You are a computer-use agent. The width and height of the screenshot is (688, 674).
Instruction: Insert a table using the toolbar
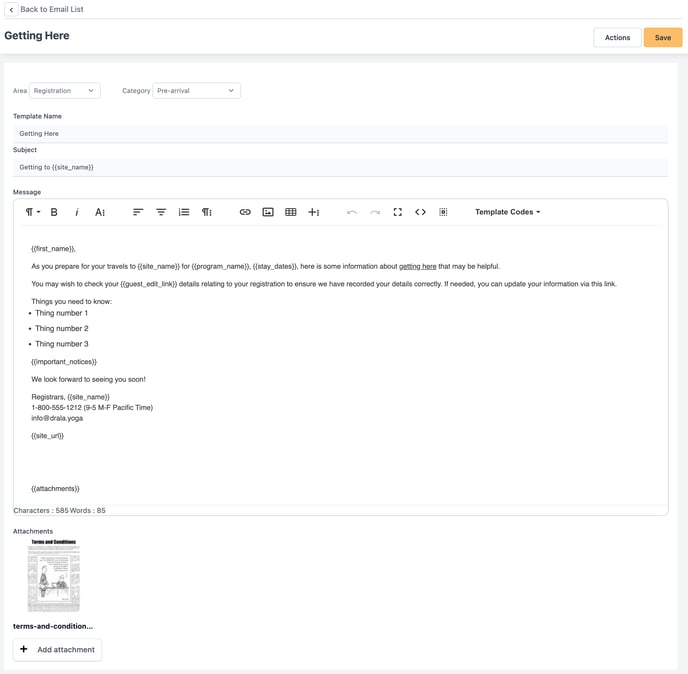point(291,212)
